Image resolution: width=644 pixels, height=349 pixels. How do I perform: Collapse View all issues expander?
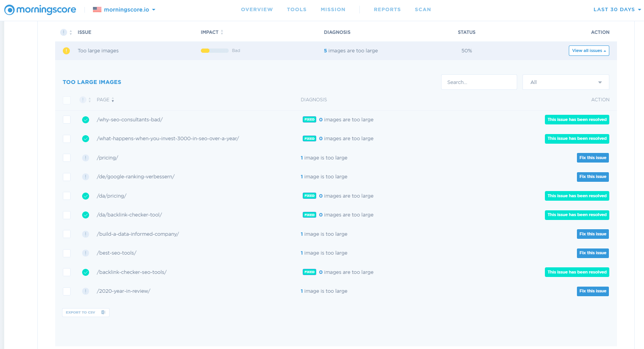tap(589, 51)
